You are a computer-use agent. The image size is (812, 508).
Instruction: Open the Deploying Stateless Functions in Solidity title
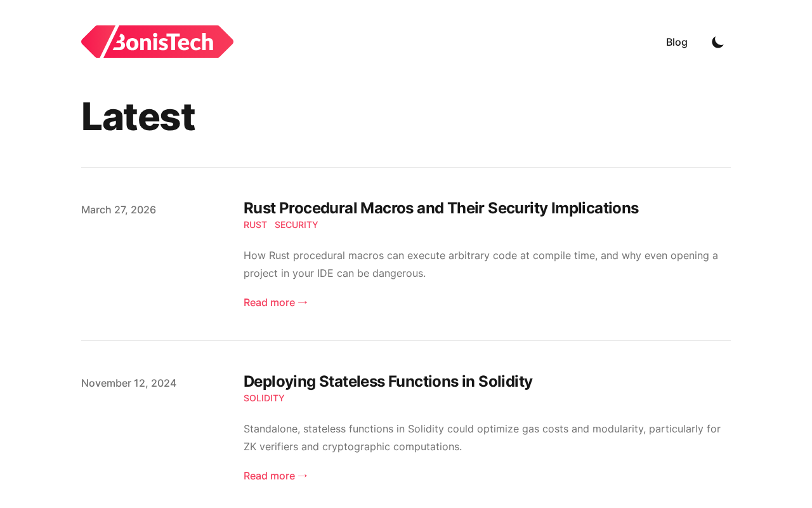[x=388, y=382]
